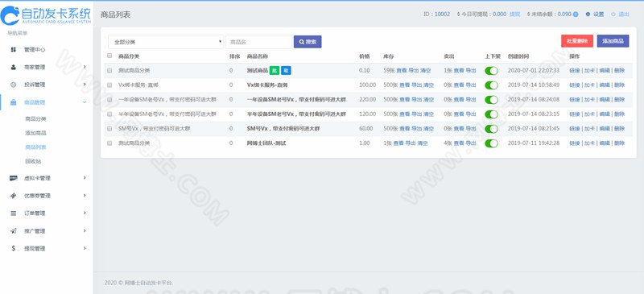The width and height of the screenshot is (644, 294).
Task: Tick the checkbox for the 测试商品 row
Action: click(x=109, y=70)
